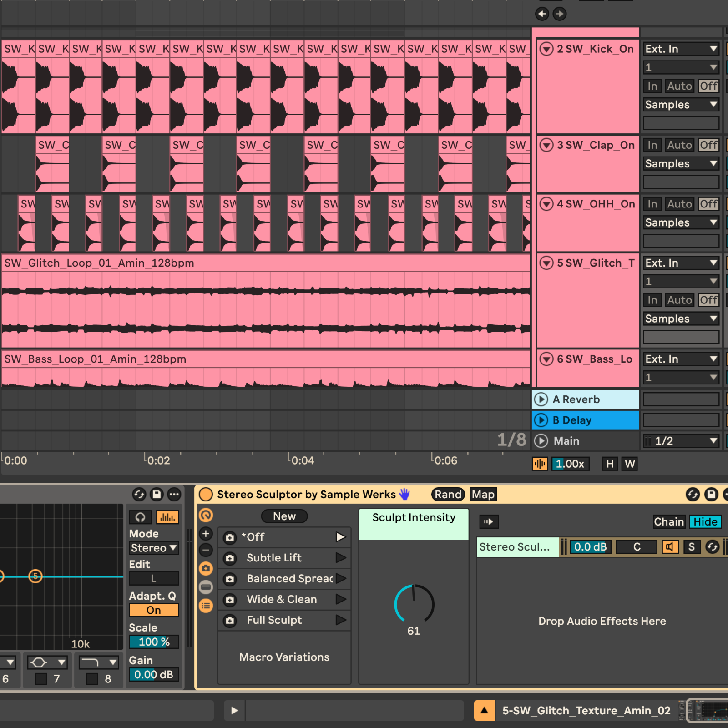Image resolution: width=728 pixels, height=728 pixels.
Task: Add new macro variation with plus icon
Action: pyautogui.click(x=206, y=534)
